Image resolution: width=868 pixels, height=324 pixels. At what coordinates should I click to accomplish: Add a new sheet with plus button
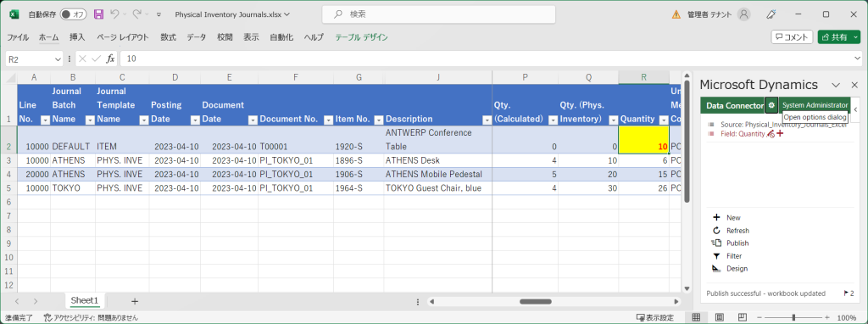(x=135, y=301)
